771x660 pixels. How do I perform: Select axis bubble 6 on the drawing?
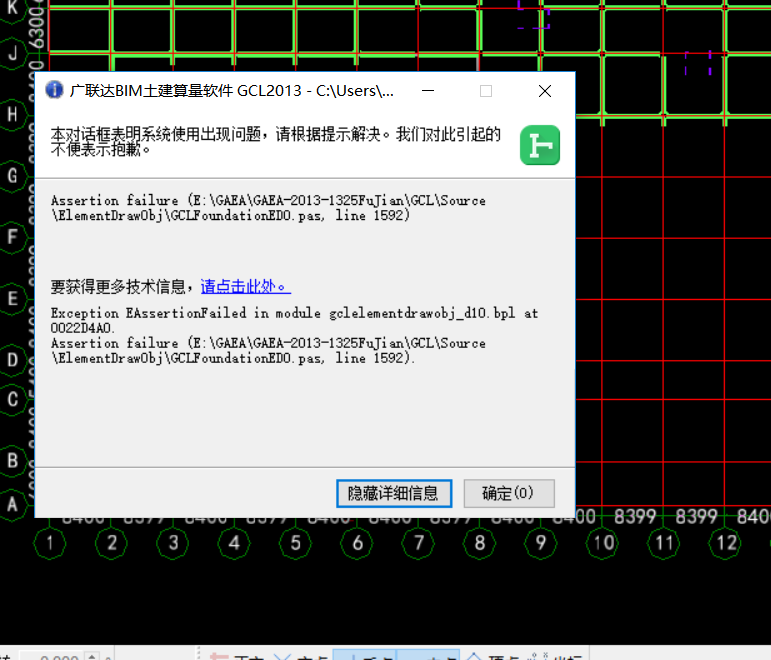[357, 543]
